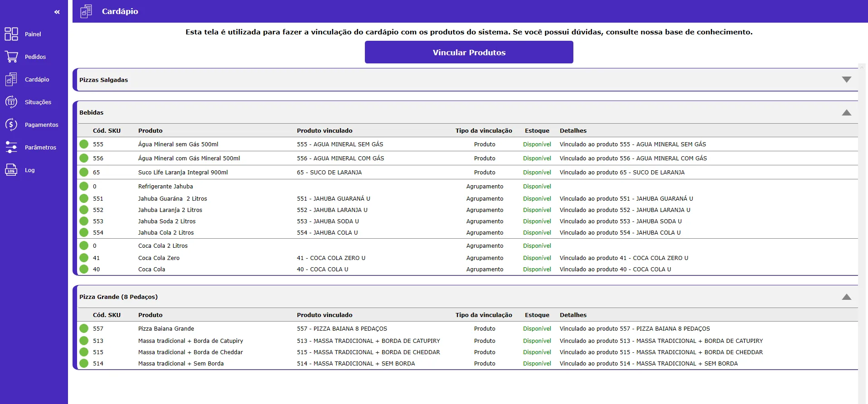Expand the Pizzas Salgadas section arrow
The width and height of the screenshot is (868, 404).
pos(846,80)
